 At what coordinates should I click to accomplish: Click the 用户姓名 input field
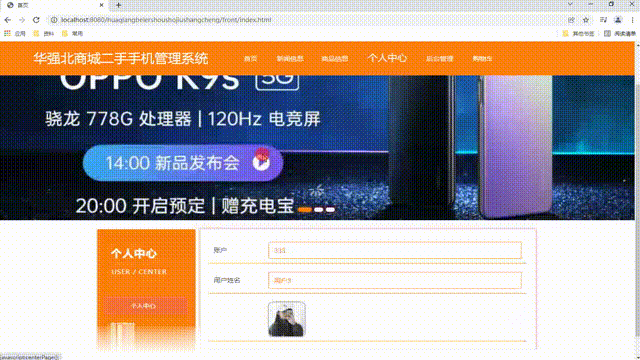pos(395,280)
